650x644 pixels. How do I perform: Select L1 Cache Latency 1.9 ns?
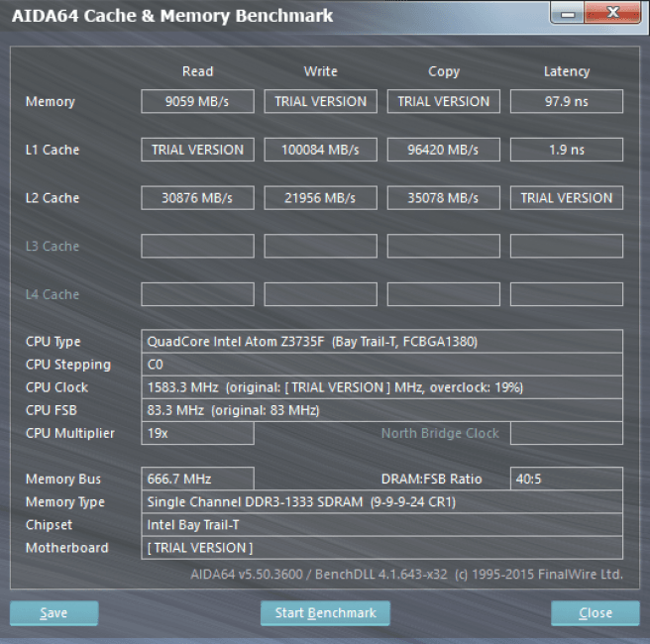(x=566, y=150)
